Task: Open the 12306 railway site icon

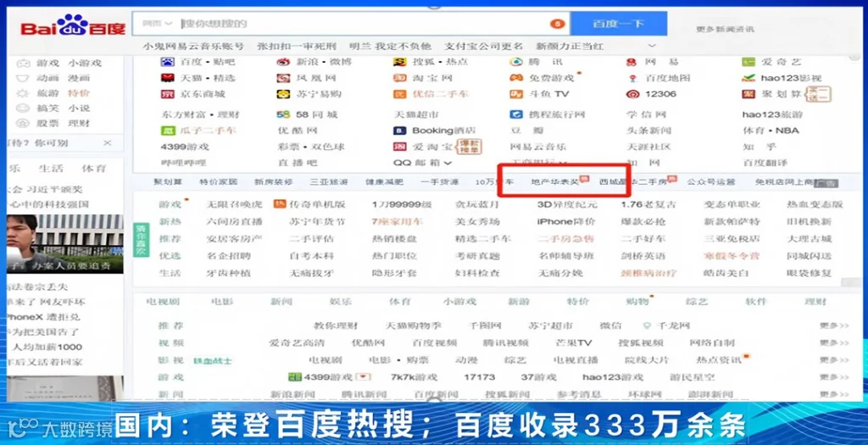Action: tap(632, 93)
